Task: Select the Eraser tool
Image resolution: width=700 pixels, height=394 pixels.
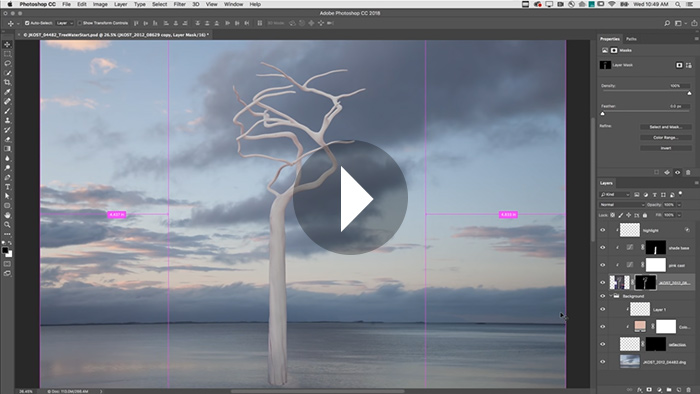Action: [7, 140]
